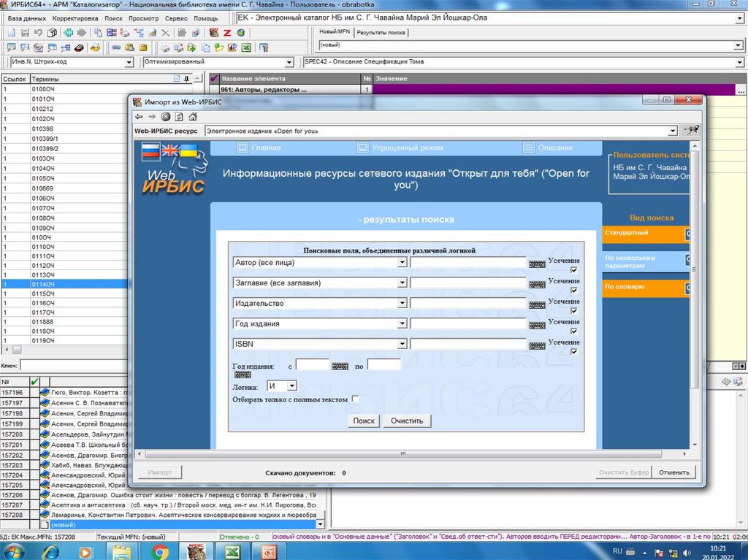Toggle Усечение checkbox for ISBN field
This screenshot has width=748, height=560.
[574, 352]
